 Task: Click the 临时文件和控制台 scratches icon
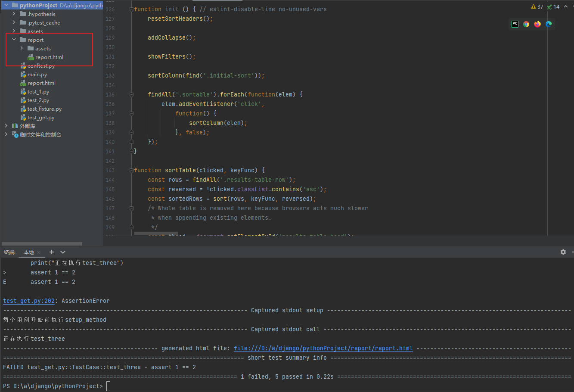pos(15,134)
